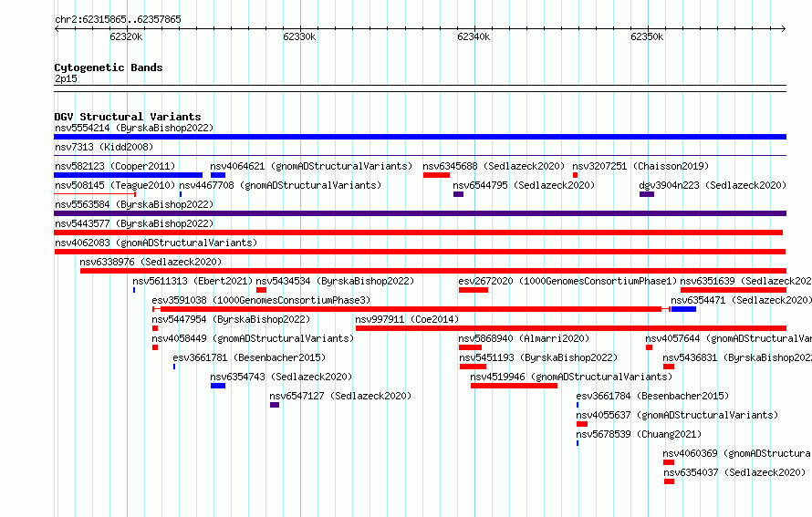Click nsv6547127 (Sedlazeck2020) label

point(340,396)
